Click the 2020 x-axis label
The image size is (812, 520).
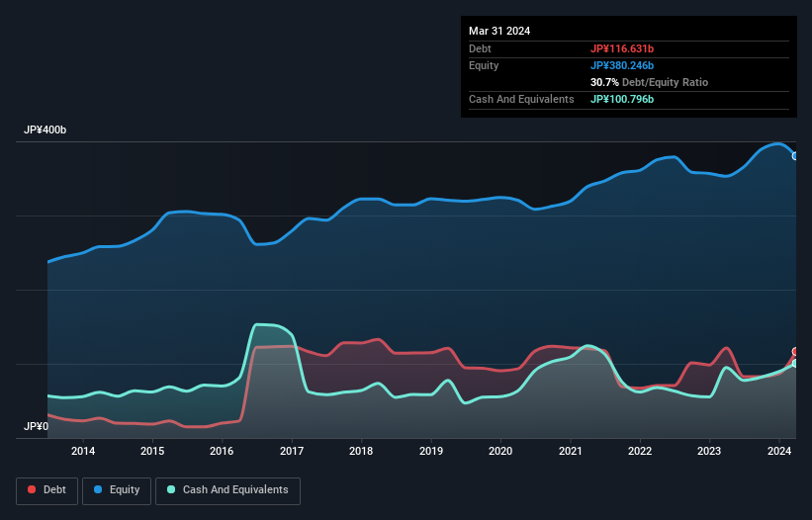click(x=500, y=451)
